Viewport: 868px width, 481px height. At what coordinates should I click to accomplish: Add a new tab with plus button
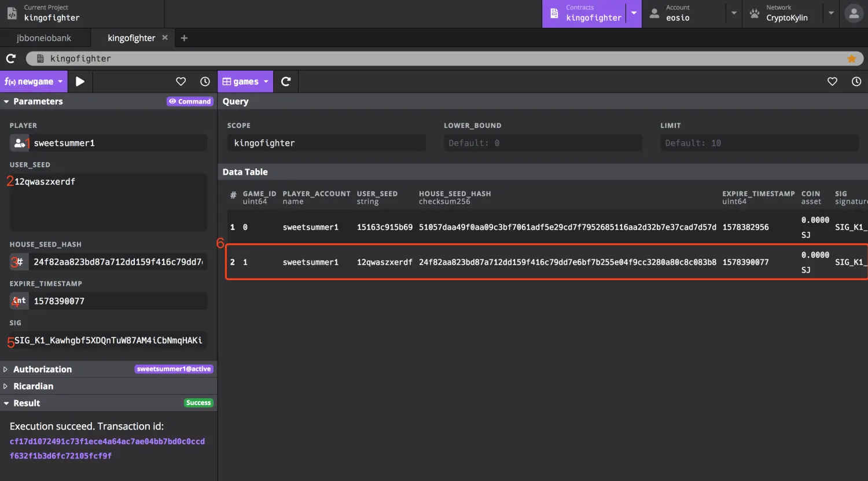tap(184, 38)
